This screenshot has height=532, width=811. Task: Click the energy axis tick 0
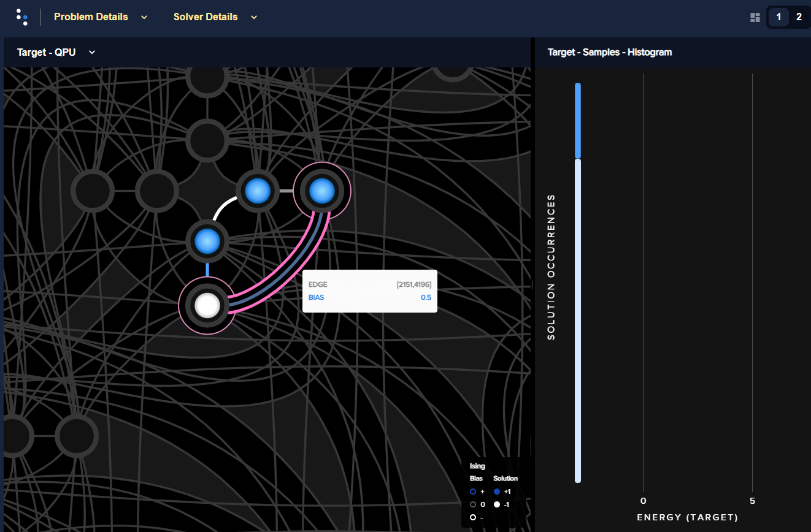pyautogui.click(x=643, y=501)
